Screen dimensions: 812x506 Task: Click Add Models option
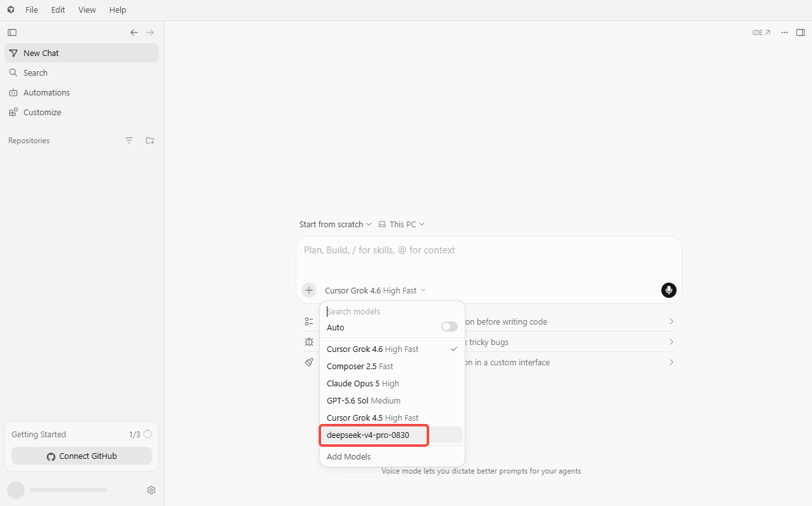[392, 456]
